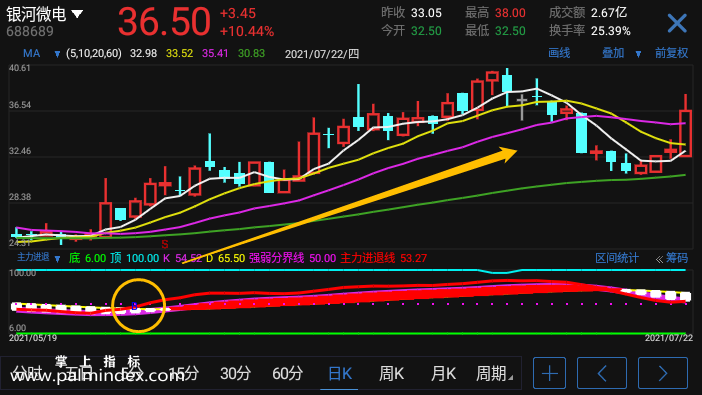The width and height of the screenshot is (702, 395).
Task: Click date label 2021/07/22/四
Action: click(322, 54)
